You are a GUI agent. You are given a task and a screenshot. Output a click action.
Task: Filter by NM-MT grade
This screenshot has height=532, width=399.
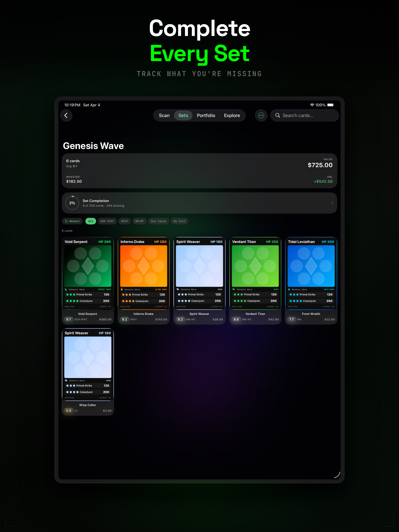pyautogui.click(x=140, y=221)
